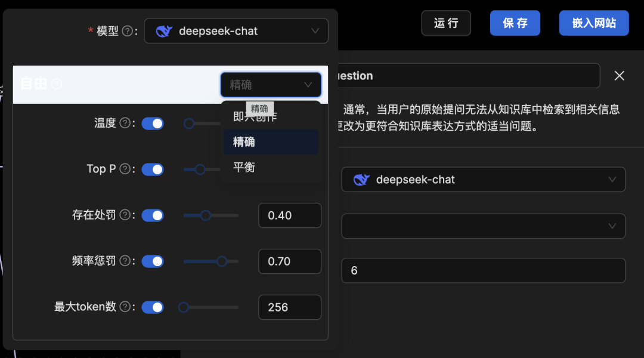Select 即兴创作 preset option

point(271,117)
